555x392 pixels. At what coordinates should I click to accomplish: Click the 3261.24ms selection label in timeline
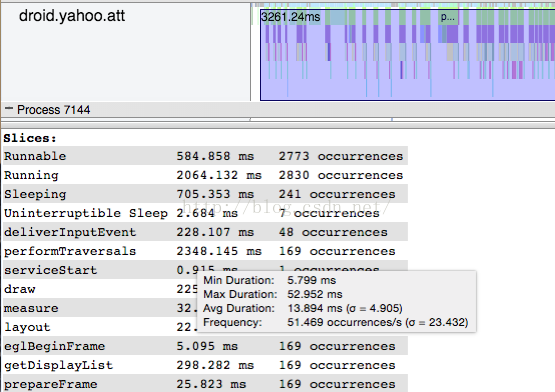[290, 17]
